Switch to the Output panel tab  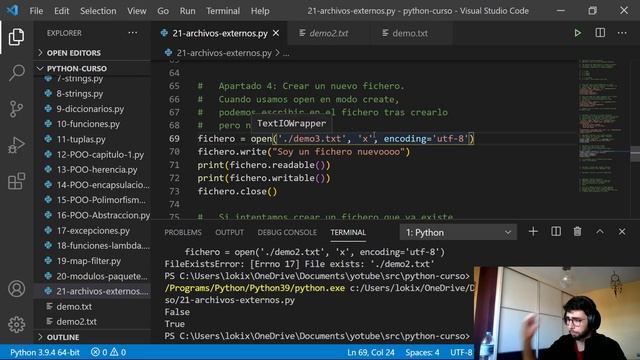tap(229, 232)
